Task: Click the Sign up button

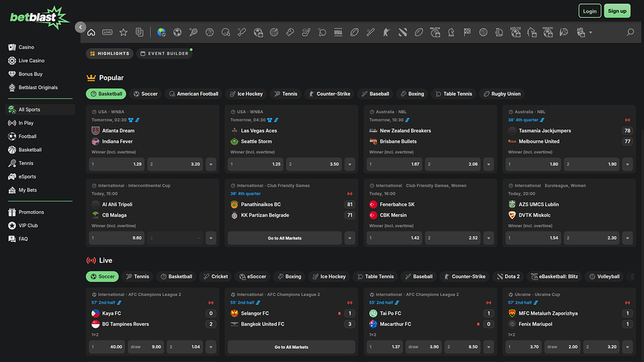Action: pyautogui.click(x=616, y=11)
